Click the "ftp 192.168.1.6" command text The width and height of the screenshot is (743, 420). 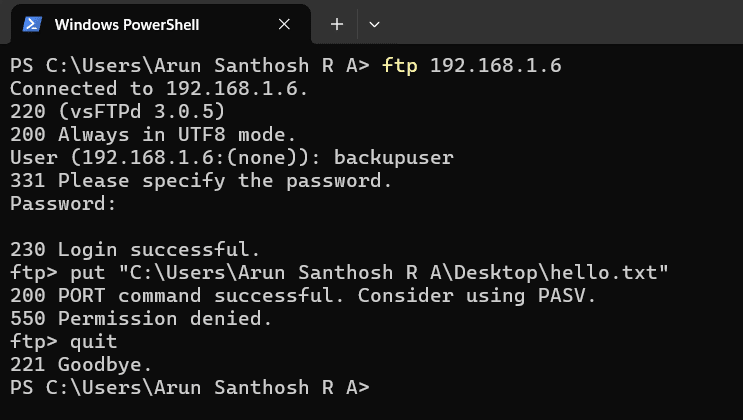[471, 66]
